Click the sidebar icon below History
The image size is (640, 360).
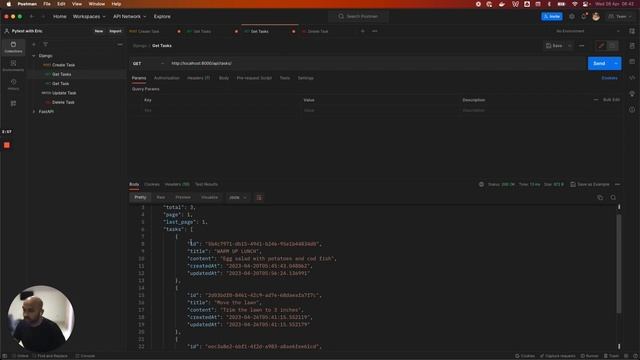(x=13, y=104)
